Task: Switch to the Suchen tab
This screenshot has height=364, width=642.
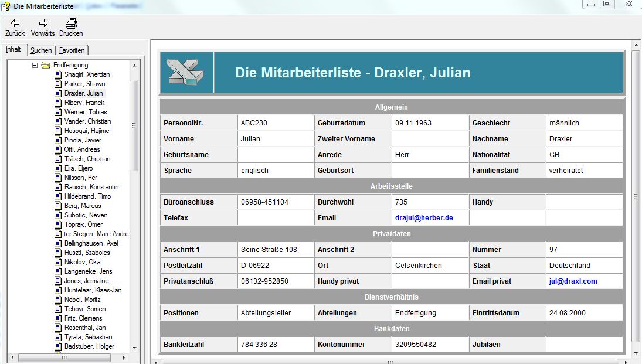Action: click(x=41, y=50)
